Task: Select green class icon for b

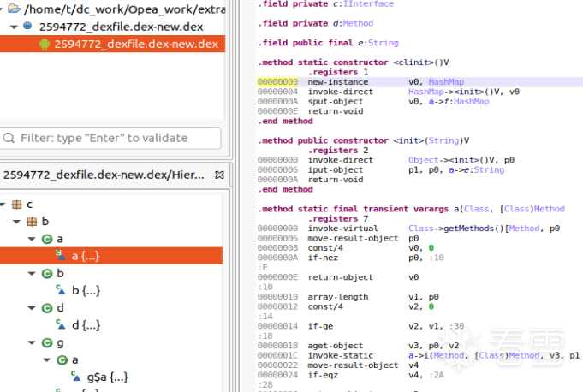Action: point(47,274)
